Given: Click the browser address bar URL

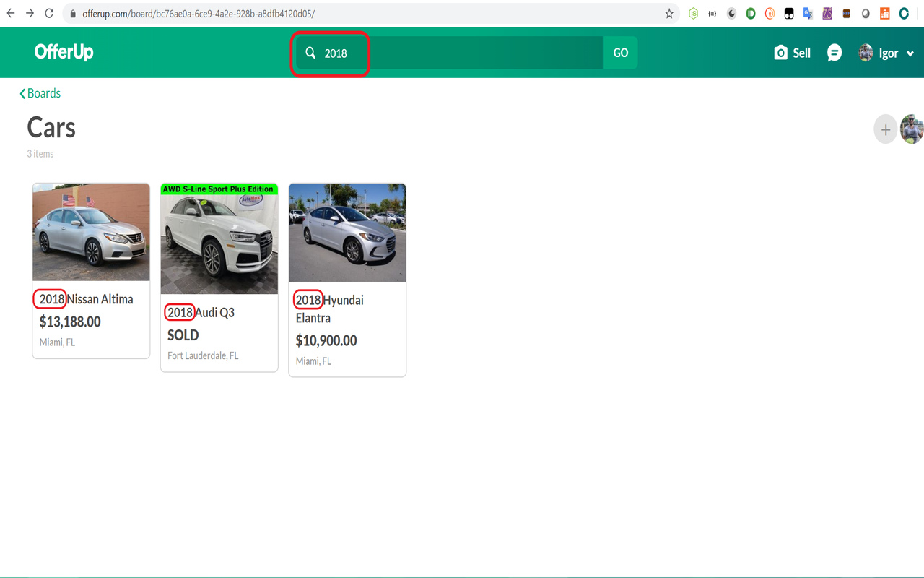Looking at the screenshot, I should (x=198, y=14).
